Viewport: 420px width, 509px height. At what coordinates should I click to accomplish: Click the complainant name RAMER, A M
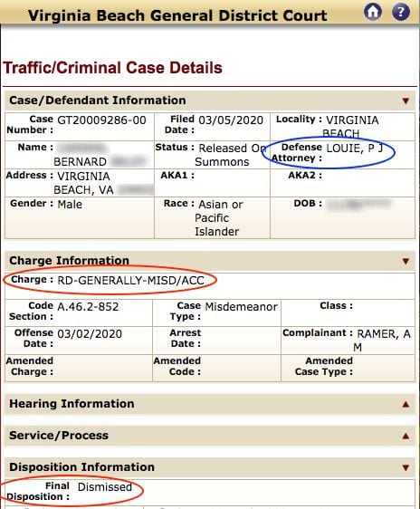pyautogui.click(x=384, y=341)
